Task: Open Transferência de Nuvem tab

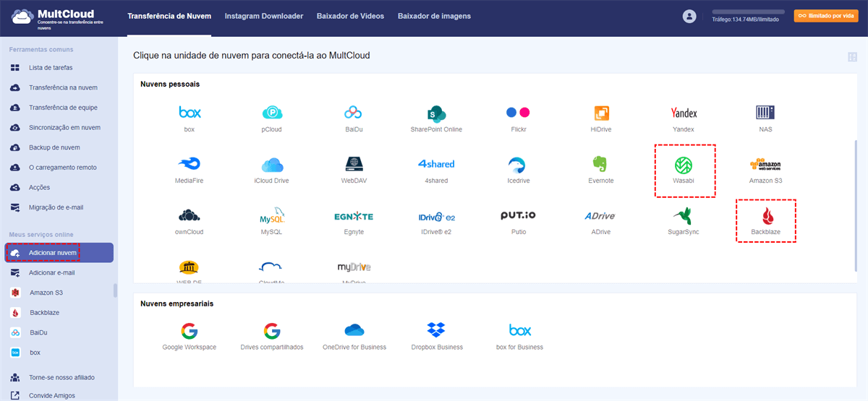Action: point(169,16)
